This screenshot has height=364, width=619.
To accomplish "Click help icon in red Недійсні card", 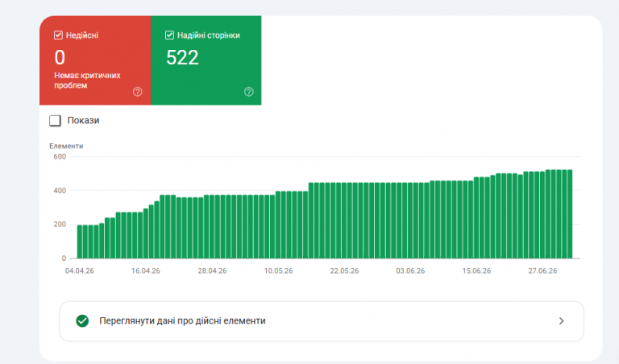I will (137, 92).
